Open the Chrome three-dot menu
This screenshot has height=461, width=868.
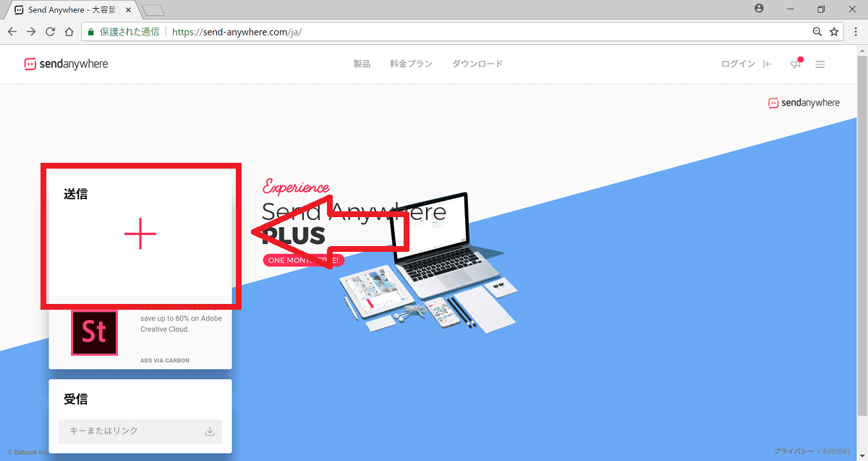point(855,32)
